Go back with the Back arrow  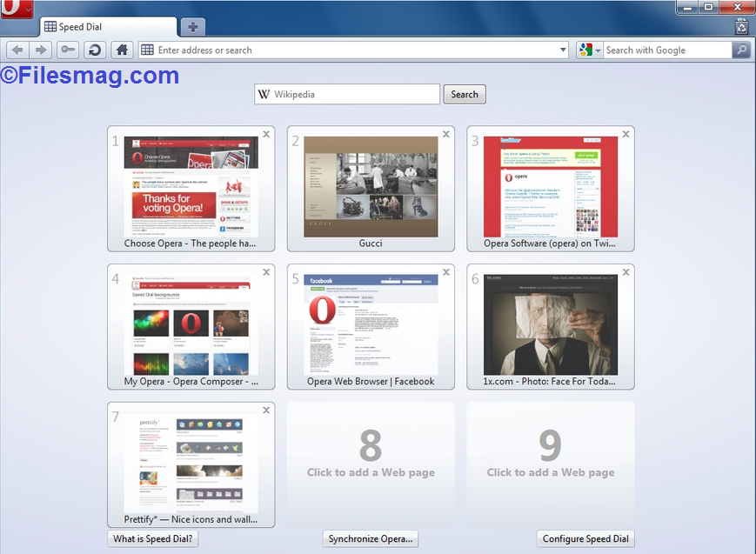point(17,50)
